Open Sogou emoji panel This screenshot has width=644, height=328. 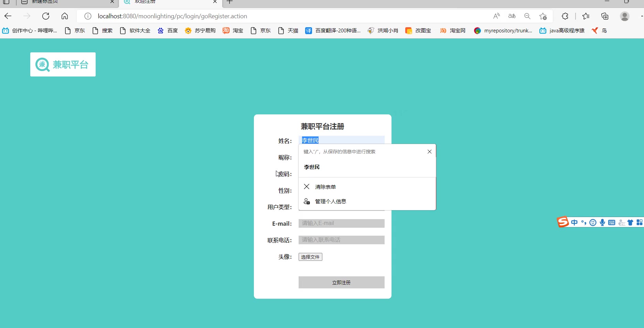pyautogui.click(x=593, y=223)
